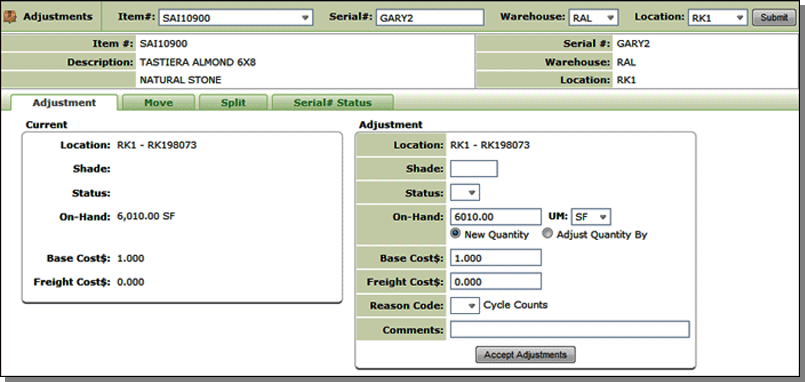Viewport: 805px width, 382px height.
Task: Open the Item# dropdown showing SAI10900
Action: 236,17
